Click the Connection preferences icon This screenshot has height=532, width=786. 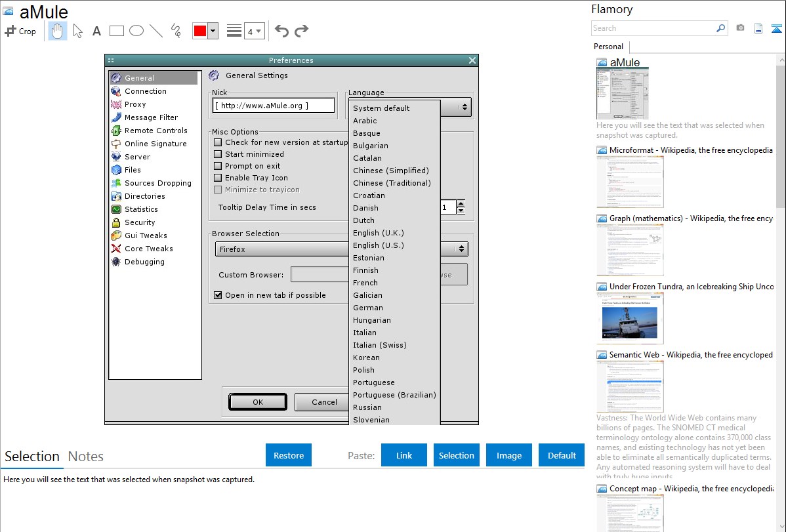115,91
